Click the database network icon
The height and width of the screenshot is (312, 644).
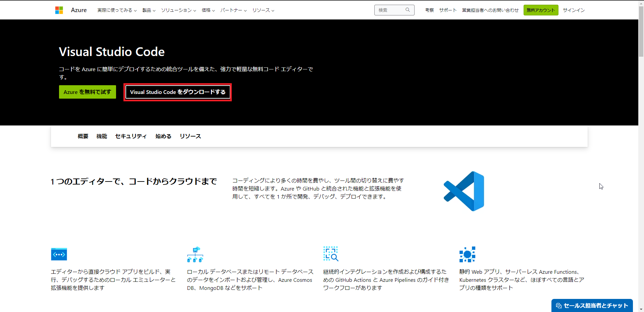point(195,254)
